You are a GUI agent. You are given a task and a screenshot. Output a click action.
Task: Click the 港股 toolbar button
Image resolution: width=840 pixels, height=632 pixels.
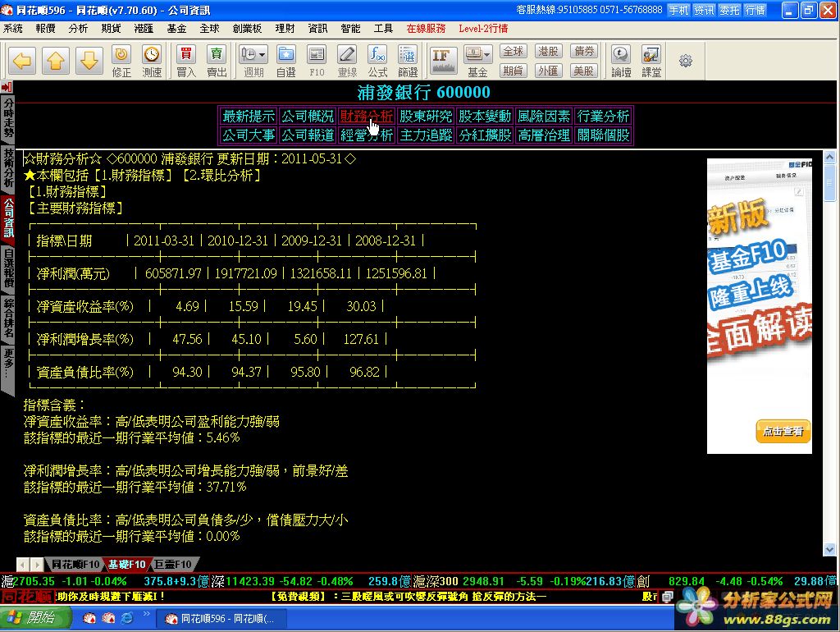click(x=549, y=52)
